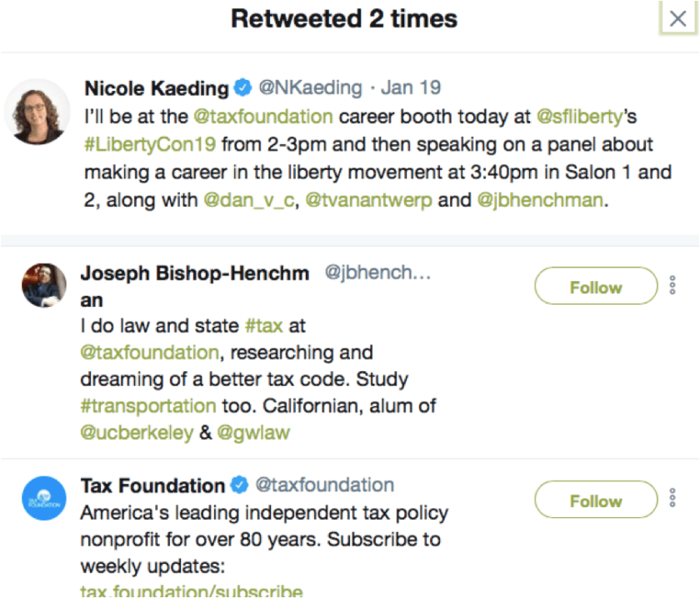Open the @gwlaw mention
Screen dimensions: 700x598
[x=253, y=434]
